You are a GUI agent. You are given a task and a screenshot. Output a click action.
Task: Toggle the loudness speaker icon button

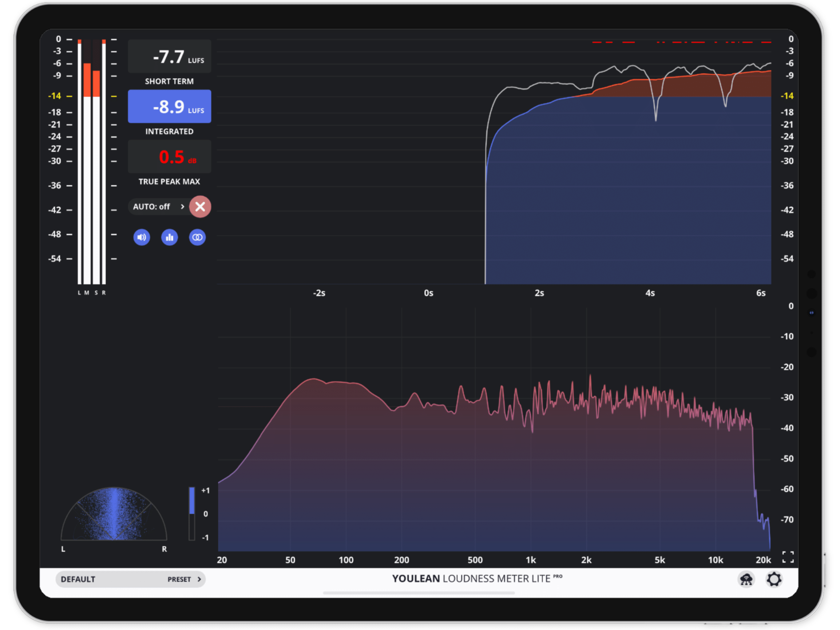[142, 237]
